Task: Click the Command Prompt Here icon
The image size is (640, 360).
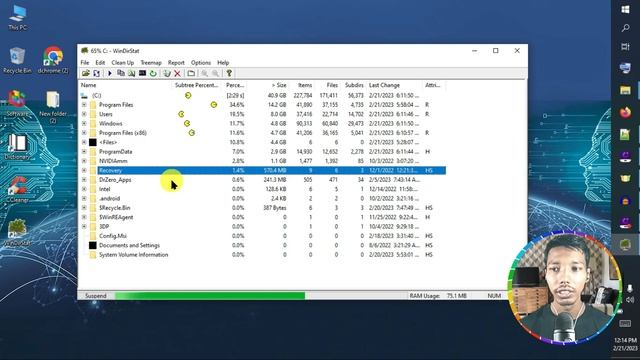Action: pos(142,73)
